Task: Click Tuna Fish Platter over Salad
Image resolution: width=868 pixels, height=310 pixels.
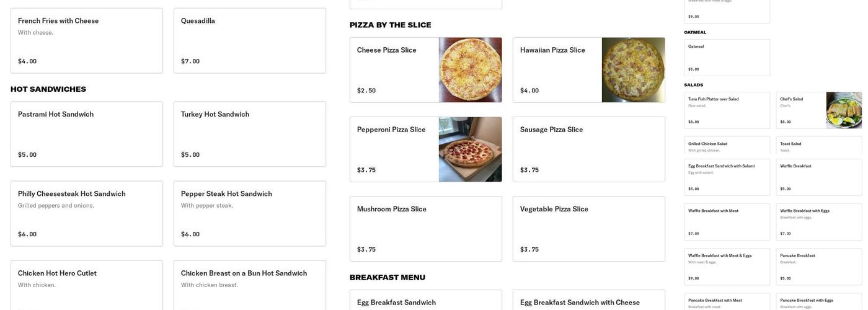Action: [x=727, y=110]
